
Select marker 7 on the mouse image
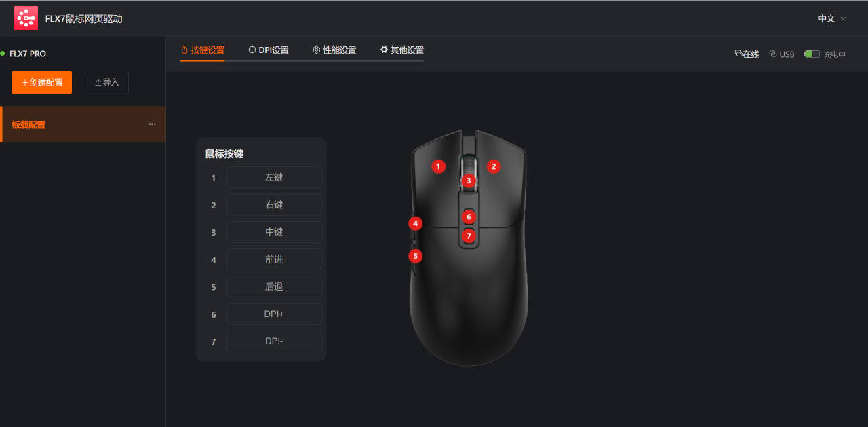[x=469, y=235]
